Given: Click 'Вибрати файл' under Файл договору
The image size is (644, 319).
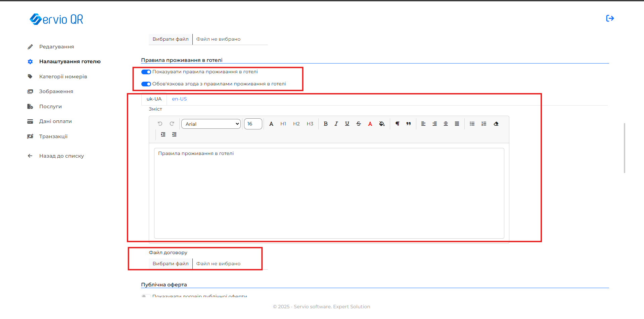Looking at the screenshot, I should pos(171,264).
